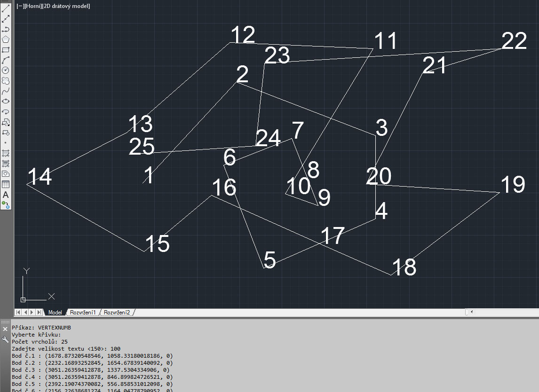Screen dimensions: 539x392
Task: Activate the Circle tool
Action: click(6, 70)
